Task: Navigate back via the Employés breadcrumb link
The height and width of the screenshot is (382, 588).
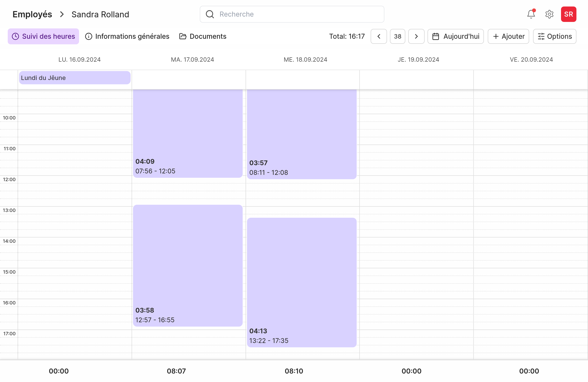Action: 32,14
